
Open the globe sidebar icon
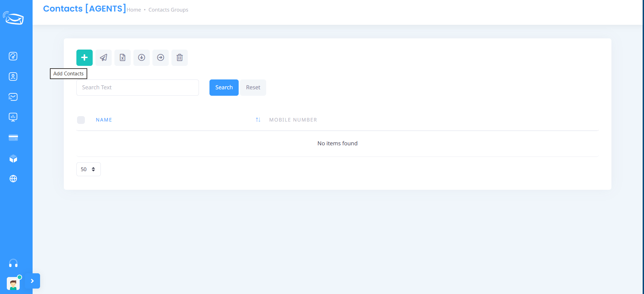[13, 179]
